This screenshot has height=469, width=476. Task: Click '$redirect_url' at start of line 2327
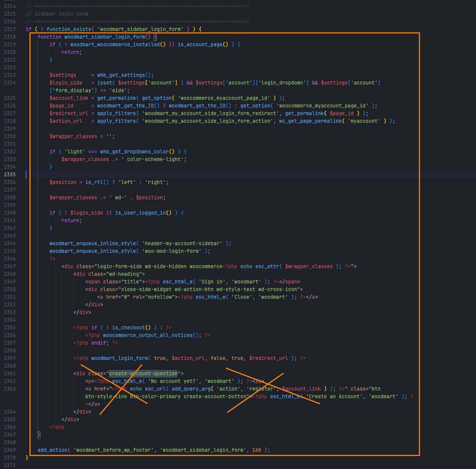[x=69, y=113]
